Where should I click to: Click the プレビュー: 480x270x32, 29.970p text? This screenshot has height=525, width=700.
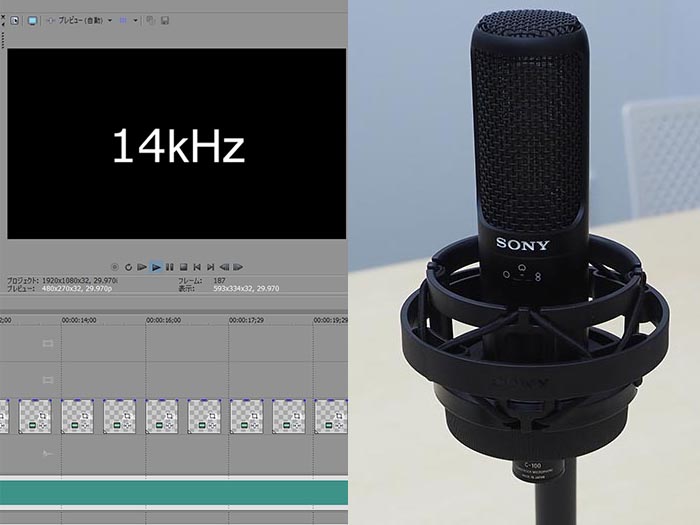59,289
